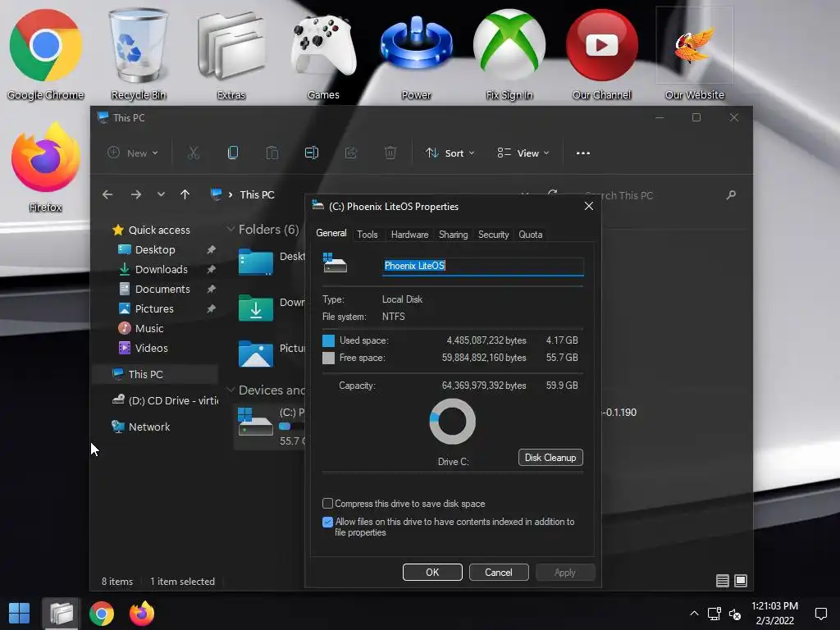Close the Phoenix LiteOS Properties dialog

pos(589,206)
